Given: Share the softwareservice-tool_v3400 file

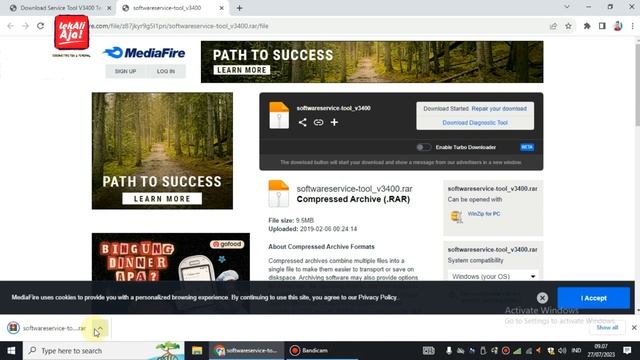Looking at the screenshot, I should click(x=302, y=122).
